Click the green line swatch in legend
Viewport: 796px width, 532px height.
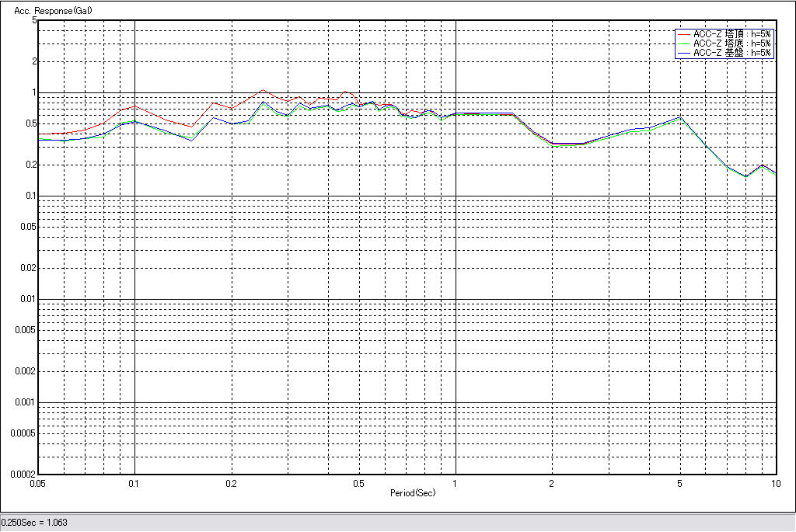(683, 43)
